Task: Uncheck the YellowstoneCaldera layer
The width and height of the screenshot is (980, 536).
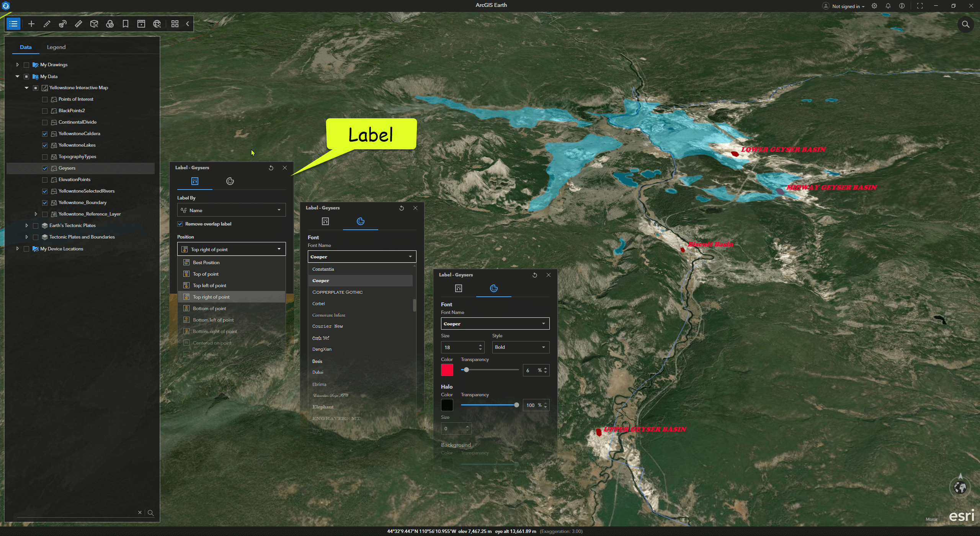Action: click(45, 134)
